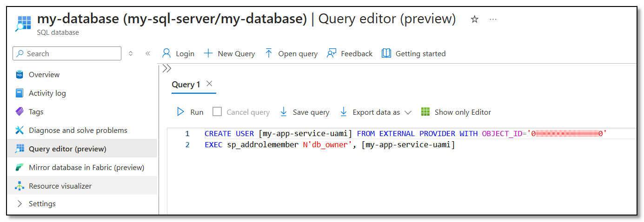The height and width of the screenshot is (222, 644).
Task: Click the Activity log book icon
Action: [20, 93]
